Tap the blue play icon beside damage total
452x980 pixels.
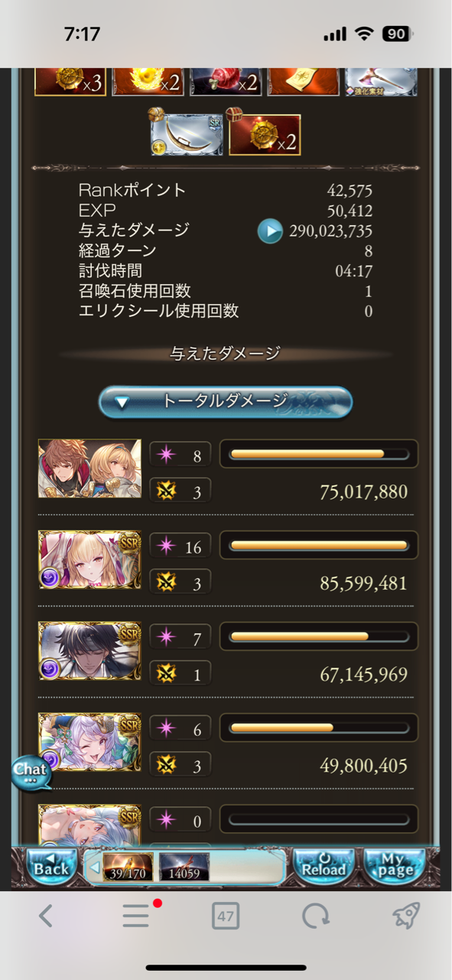tap(270, 230)
